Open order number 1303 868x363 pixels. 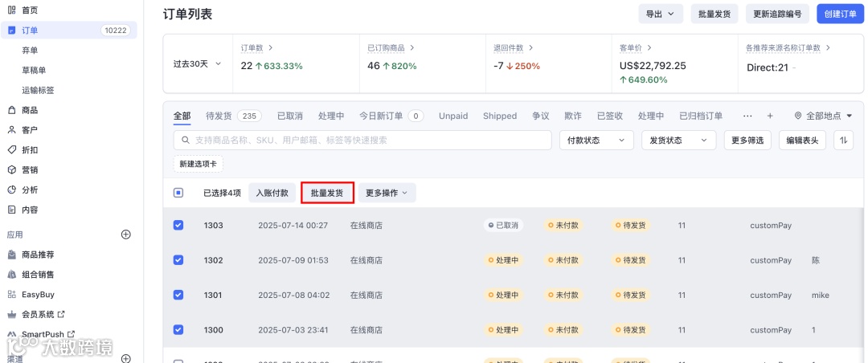point(213,225)
